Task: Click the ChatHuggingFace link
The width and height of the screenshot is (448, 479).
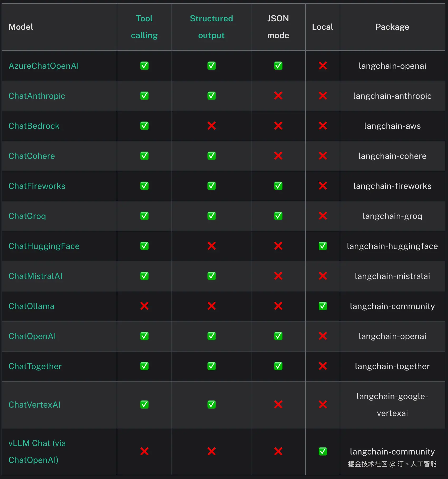Action: (x=44, y=246)
